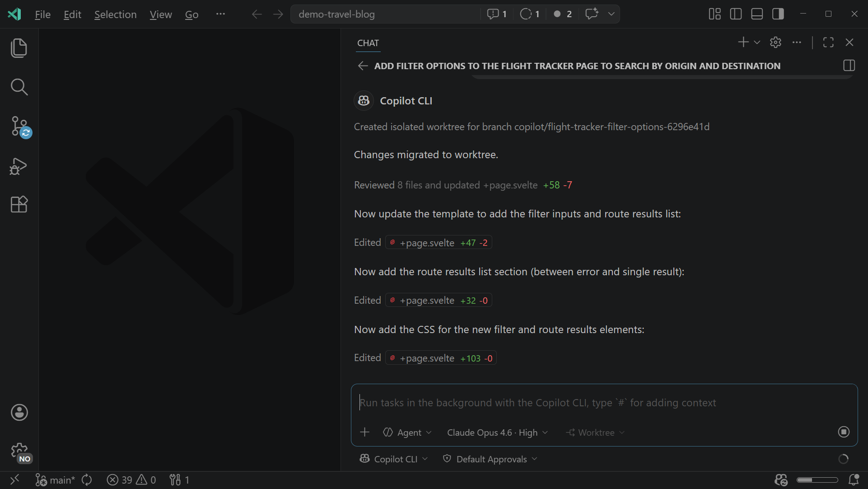This screenshot has height=489, width=868.
Task: Toggle the secondary side bar visibility
Action: [778, 14]
